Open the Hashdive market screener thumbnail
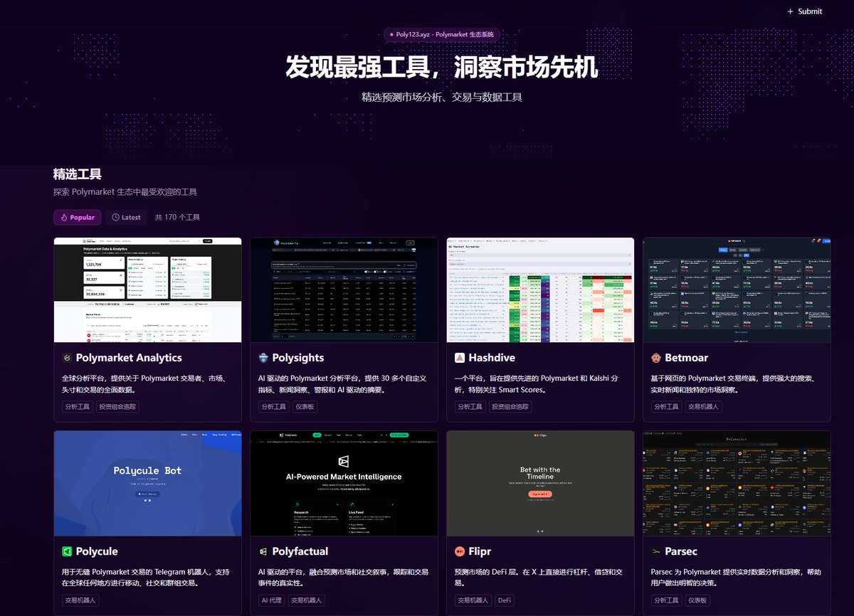This screenshot has width=854, height=616. (540, 290)
